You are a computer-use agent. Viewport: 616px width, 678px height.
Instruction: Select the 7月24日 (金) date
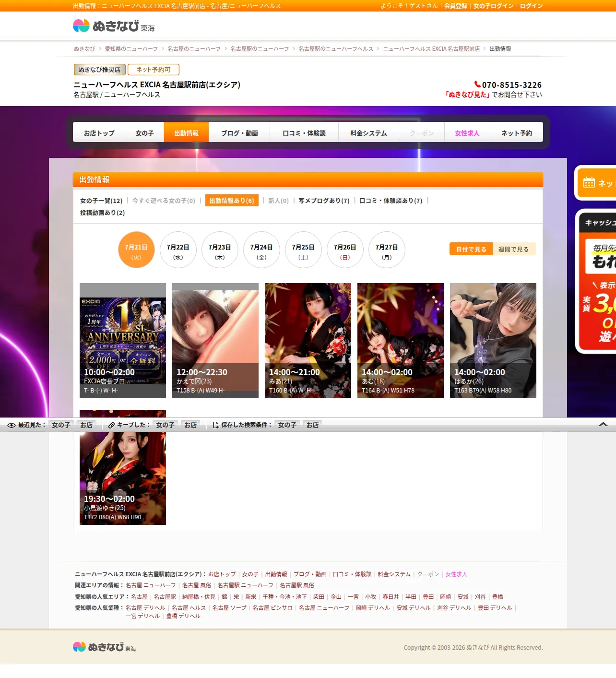coord(261,250)
